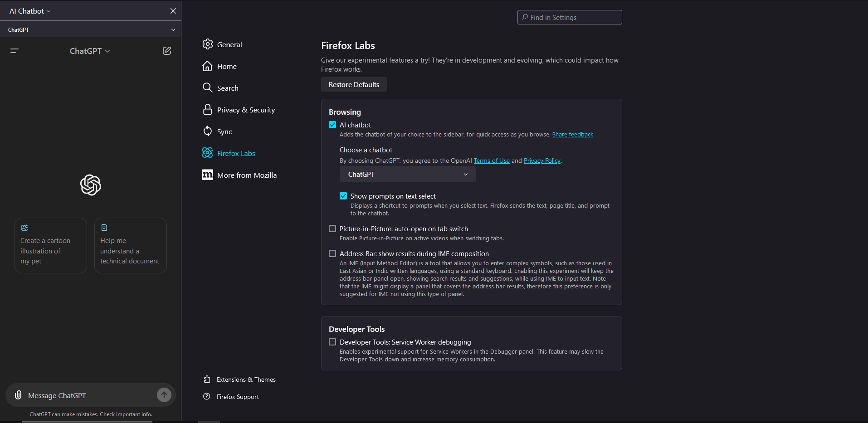868x423 pixels.
Task: Expand the AI Chatbot sidebar title menu
Action: pos(30,11)
